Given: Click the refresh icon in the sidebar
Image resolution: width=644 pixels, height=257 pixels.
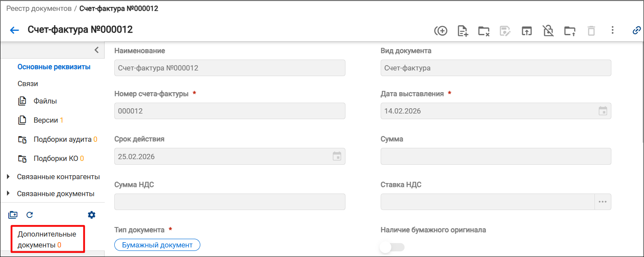Looking at the screenshot, I should click(30, 215).
